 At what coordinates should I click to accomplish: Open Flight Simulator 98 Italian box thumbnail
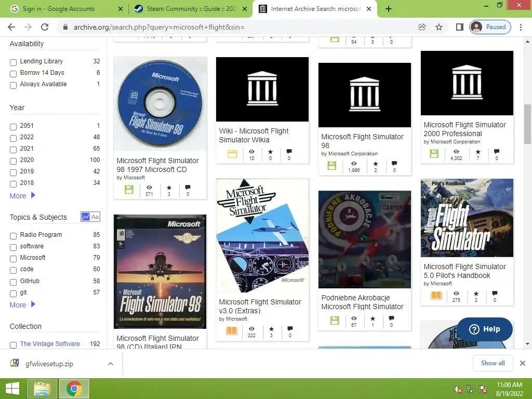click(160, 271)
